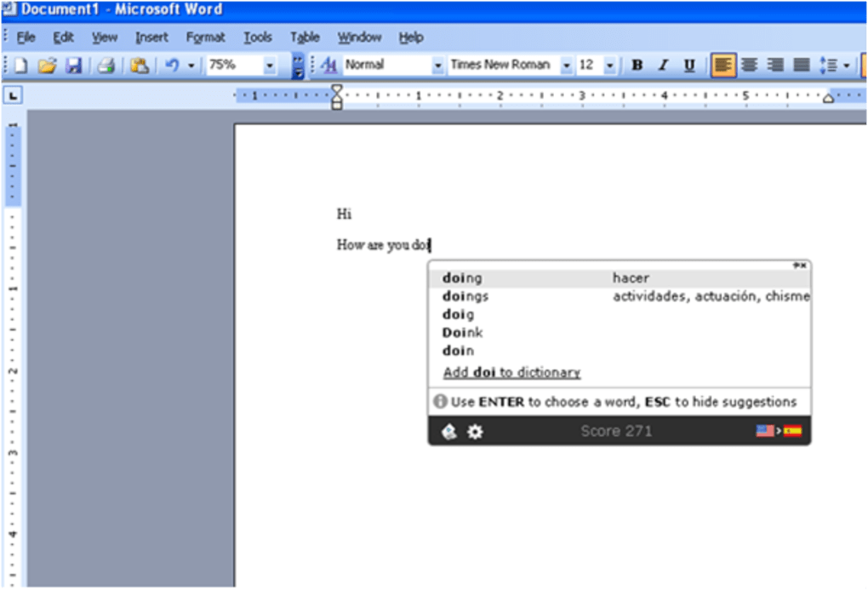Screen dimensions: 868x590
Task: Justify the paragraph text
Action: pos(801,66)
